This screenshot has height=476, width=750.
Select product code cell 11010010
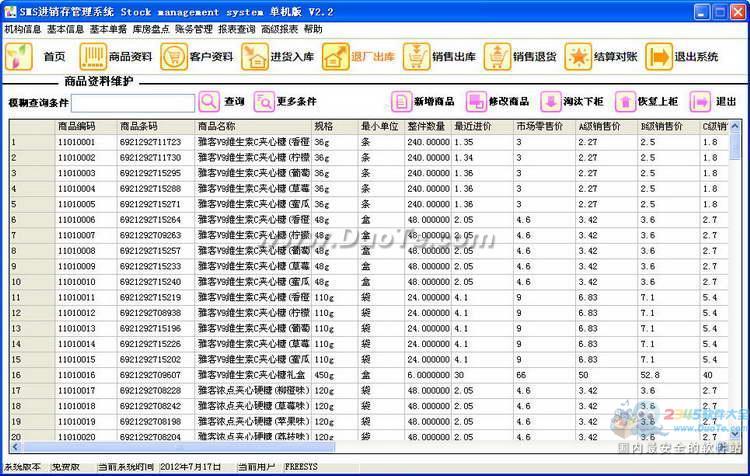(86, 282)
